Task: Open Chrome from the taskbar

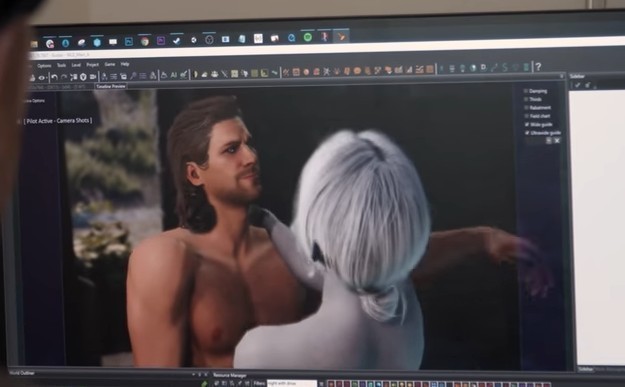Action: click(x=145, y=41)
